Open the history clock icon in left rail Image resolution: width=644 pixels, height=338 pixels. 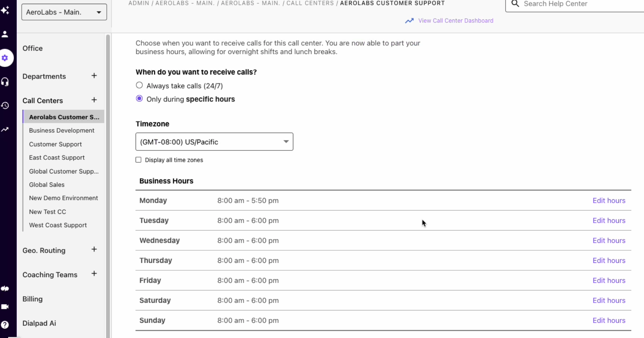(x=5, y=105)
